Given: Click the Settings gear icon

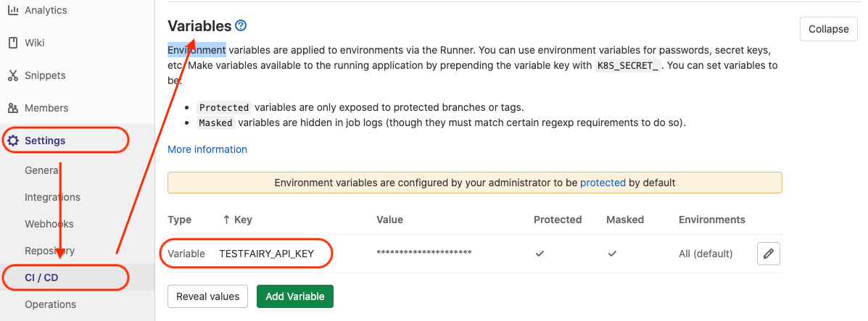Looking at the screenshot, I should [x=13, y=141].
